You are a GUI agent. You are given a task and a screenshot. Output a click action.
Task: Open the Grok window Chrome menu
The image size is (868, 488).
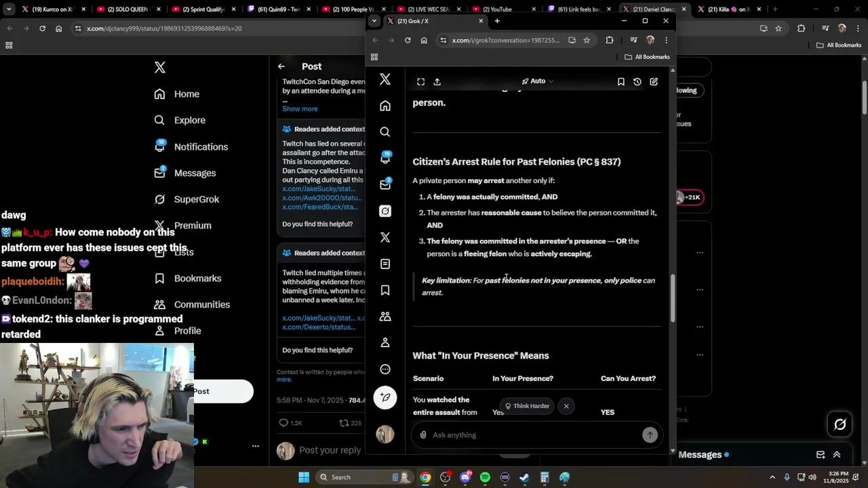click(x=666, y=40)
